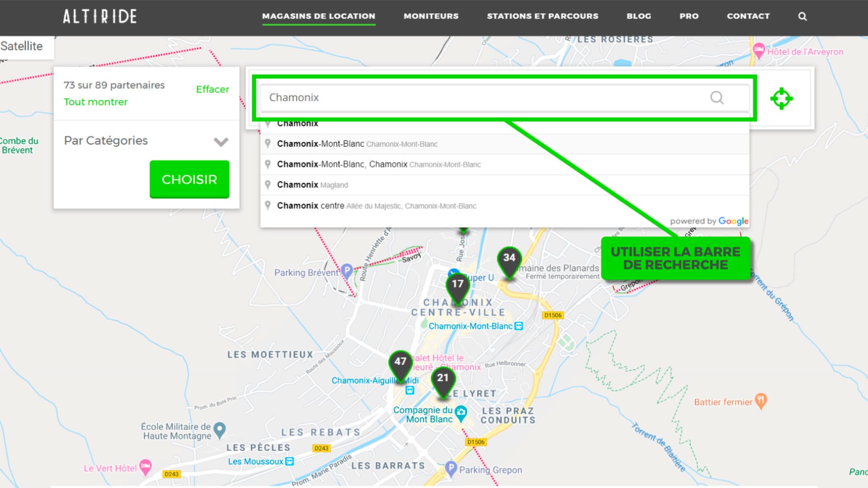Select map marker numbered 21
Image resolution: width=868 pixels, height=488 pixels.
tap(443, 382)
